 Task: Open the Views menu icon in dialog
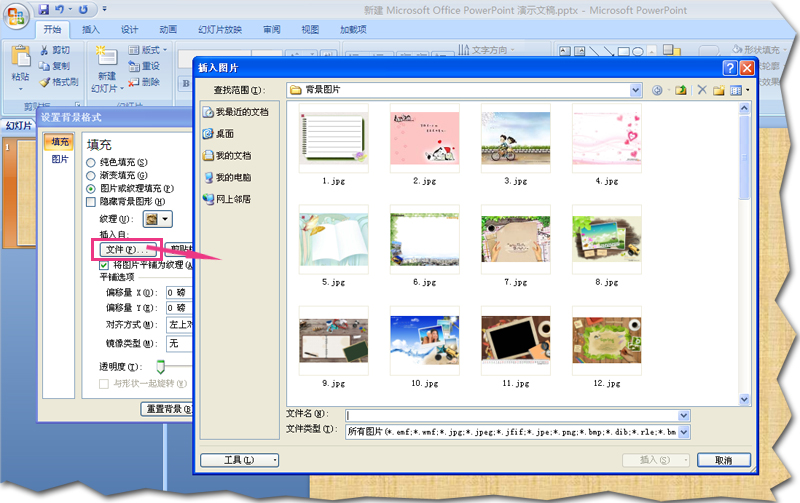[x=736, y=90]
